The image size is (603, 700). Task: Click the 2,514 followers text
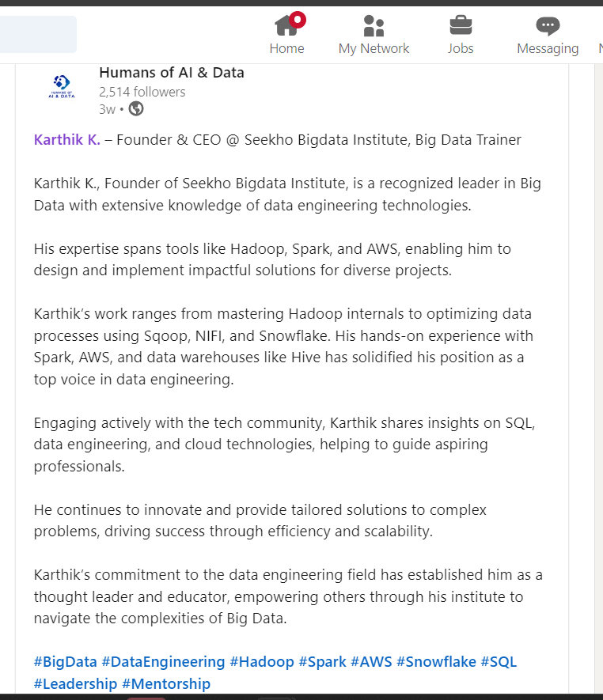click(142, 92)
